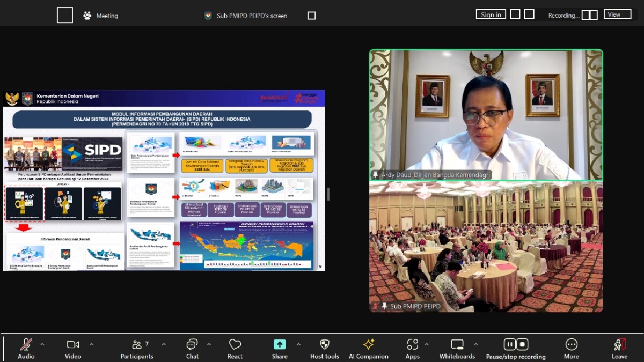
Task: Click the green Share screen icon
Action: pyautogui.click(x=280, y=344)
